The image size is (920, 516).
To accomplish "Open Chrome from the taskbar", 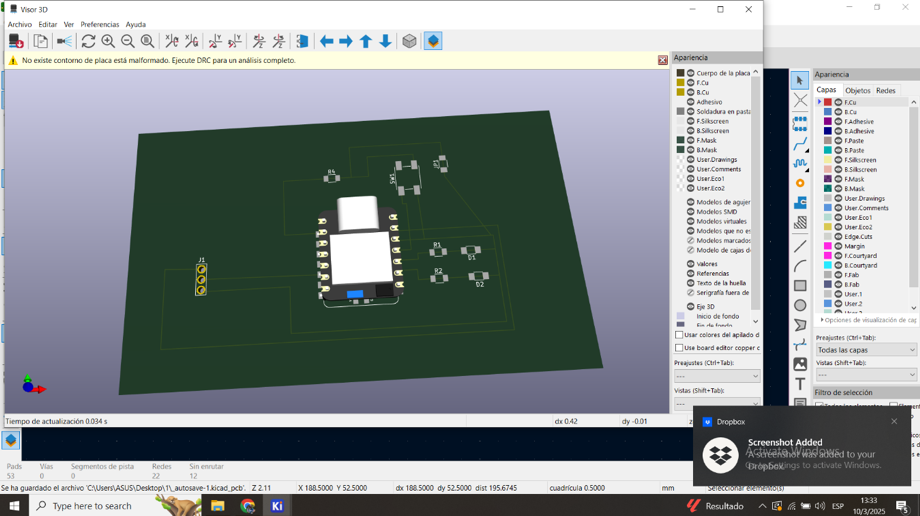I will click(248, 505).
